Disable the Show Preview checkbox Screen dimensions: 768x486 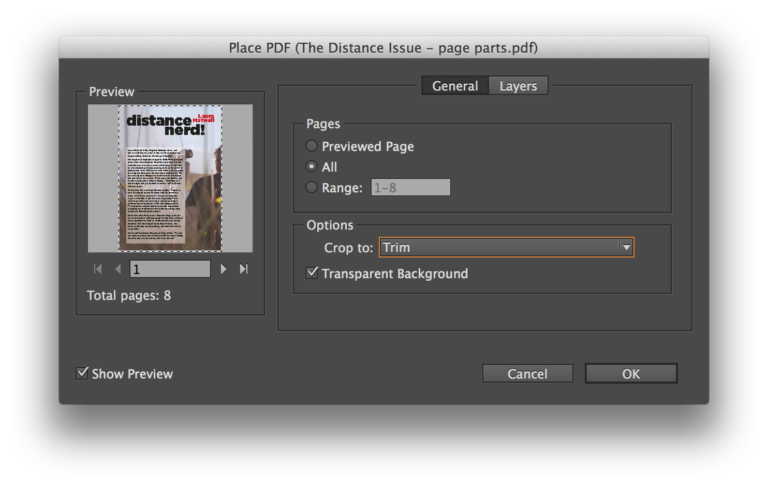click(82, 373)
